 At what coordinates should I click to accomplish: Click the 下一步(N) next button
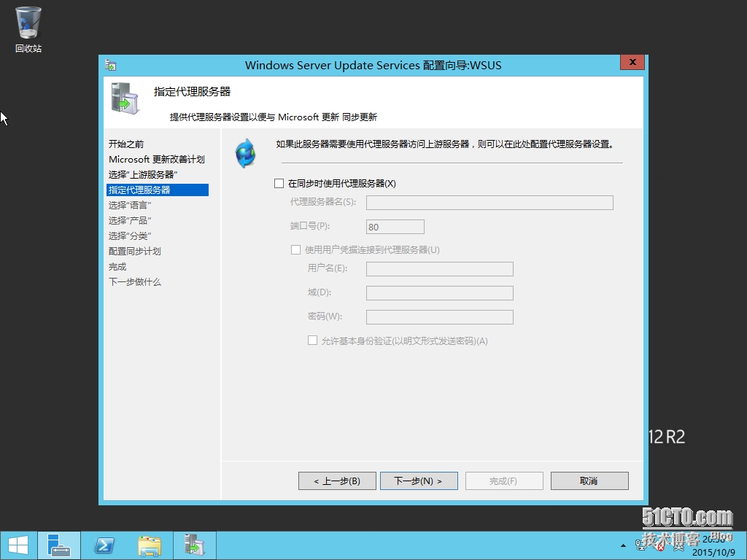[419, 481]
